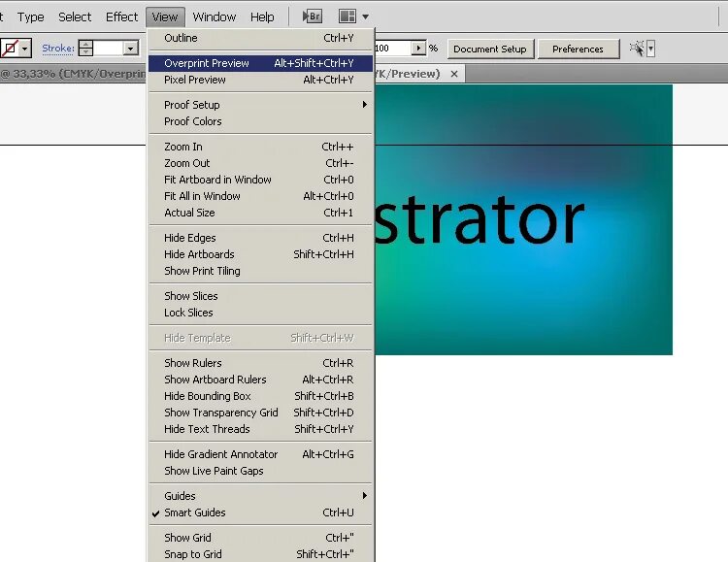Click the gradient artwork on the artboard
This screenshot has height=562, width=728.
pyautogui.click(x=524, y=219)
